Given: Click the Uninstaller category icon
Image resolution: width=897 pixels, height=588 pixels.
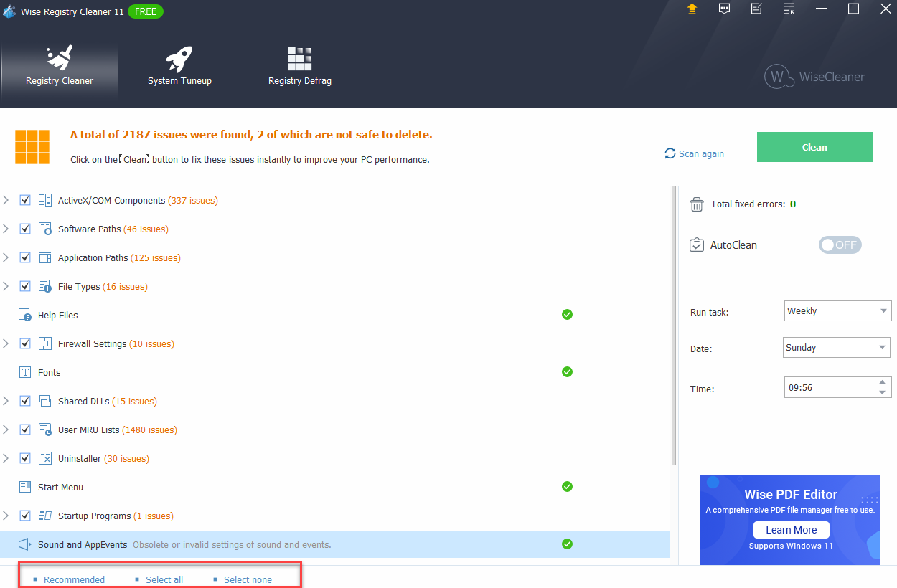Looking at the screenshot, I should 45,458.
